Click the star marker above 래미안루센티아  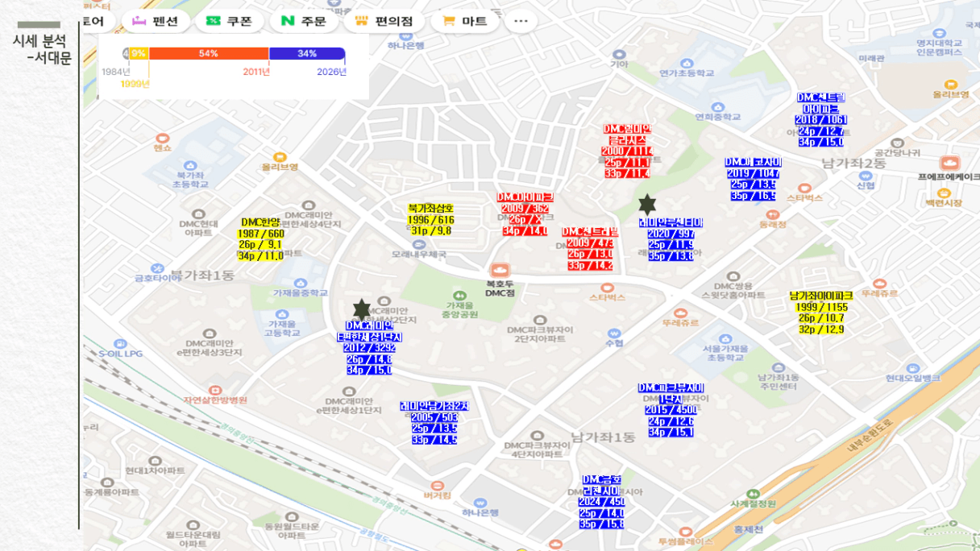coord(647,205)
